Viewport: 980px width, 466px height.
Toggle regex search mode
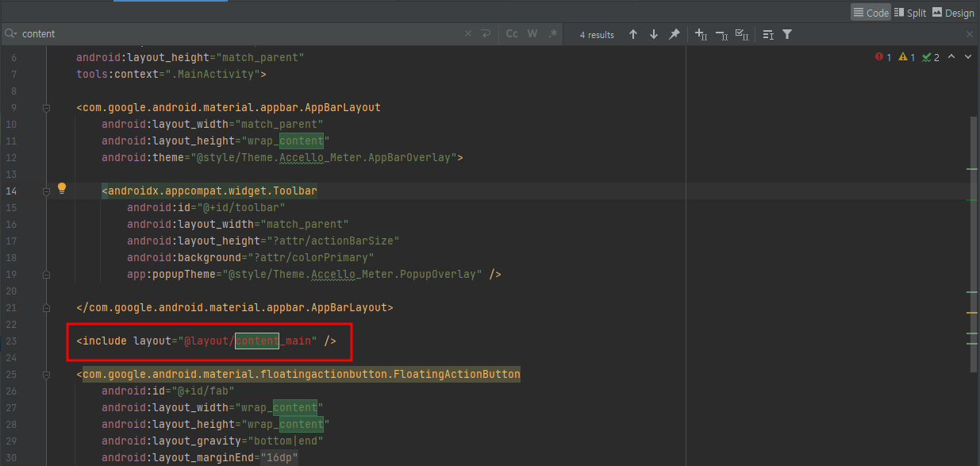click(x=551, y=34)
